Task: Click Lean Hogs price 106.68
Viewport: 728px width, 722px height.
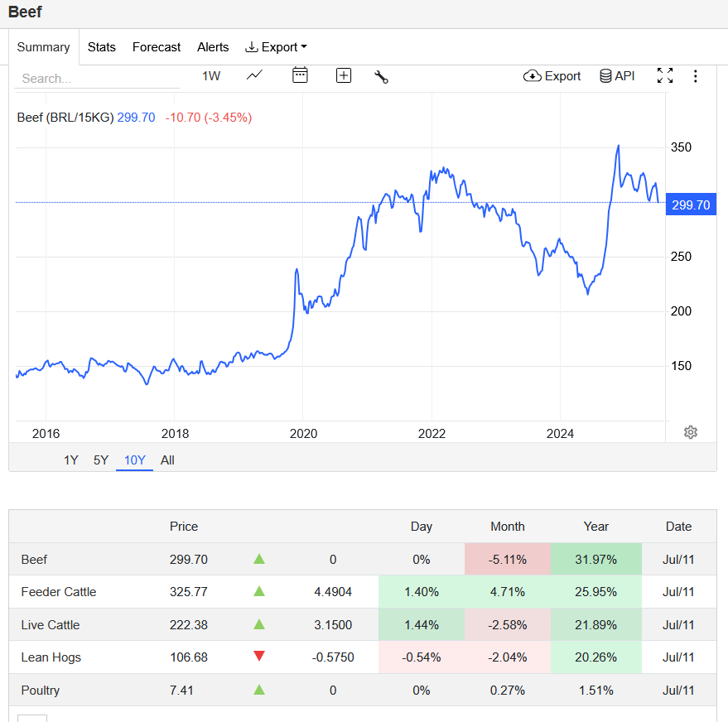Action: pyautogui.click(x=189, y=657)
